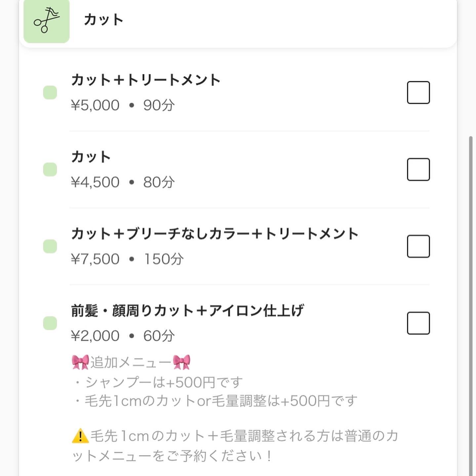Click the ¥7,500 • 150分 price line

[127, 259]
